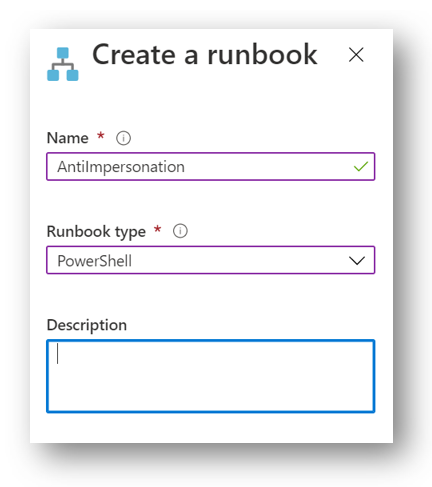Open the PowerShell runbook type combo box
The height and width of the screenshot is (487, 432).
pos(211,260)
